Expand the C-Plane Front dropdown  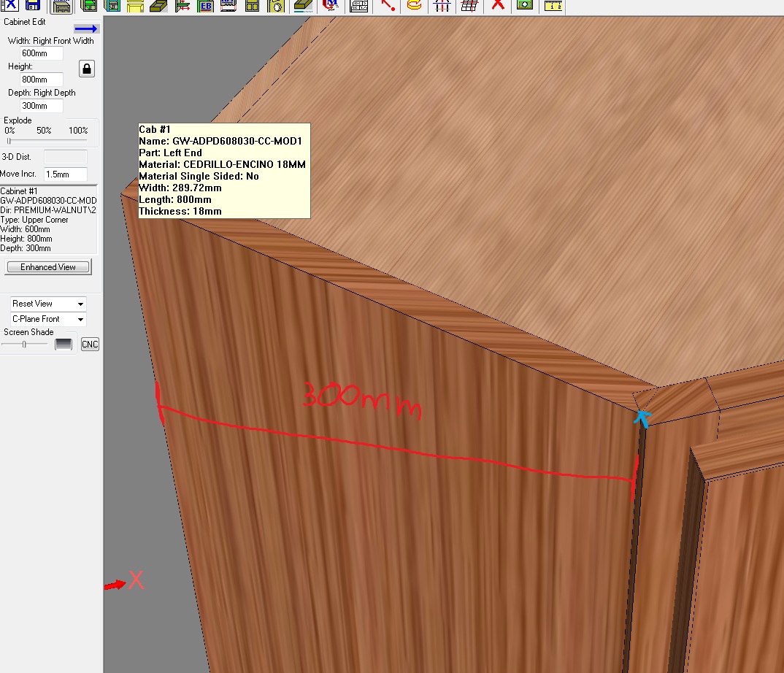(48, 319)
